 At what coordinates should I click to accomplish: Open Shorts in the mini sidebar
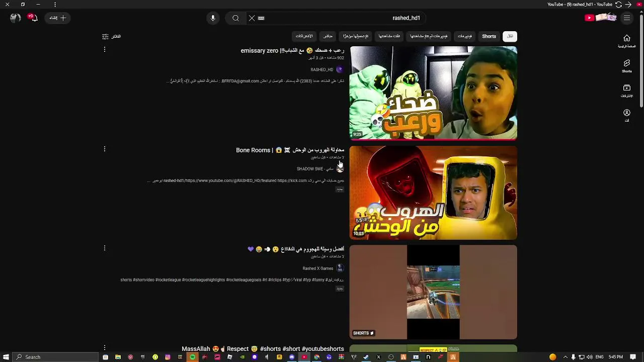(x=627, y=66)
